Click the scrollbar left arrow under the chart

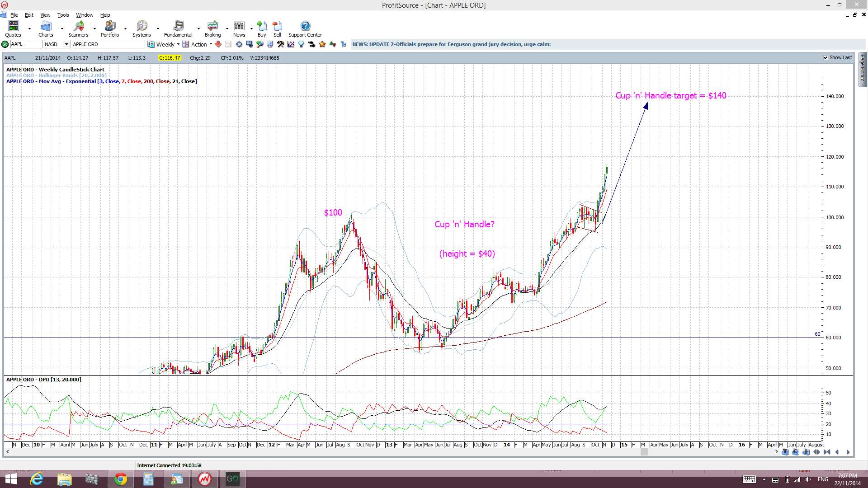point(7,452)
